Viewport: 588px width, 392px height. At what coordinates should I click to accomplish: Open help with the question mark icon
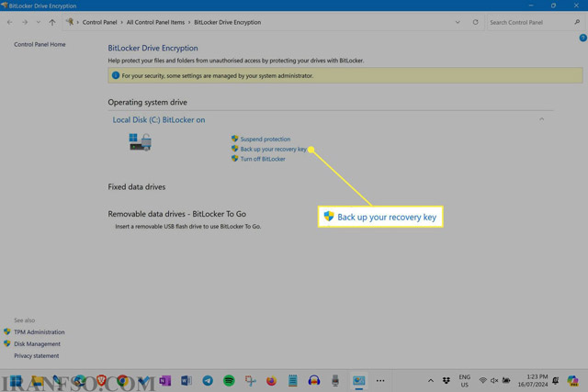point(582,38)
